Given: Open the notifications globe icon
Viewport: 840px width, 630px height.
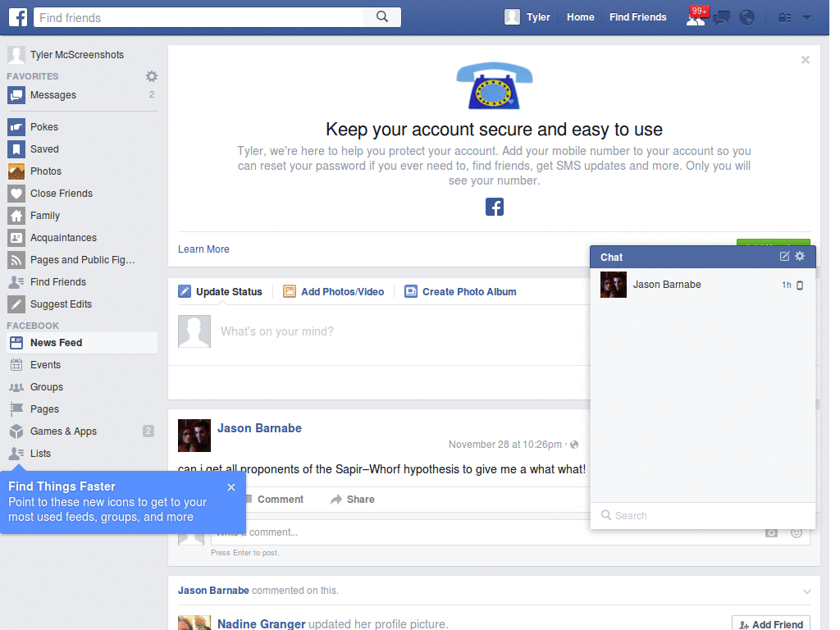Looking at the screenshot, I should click(746, 18).
